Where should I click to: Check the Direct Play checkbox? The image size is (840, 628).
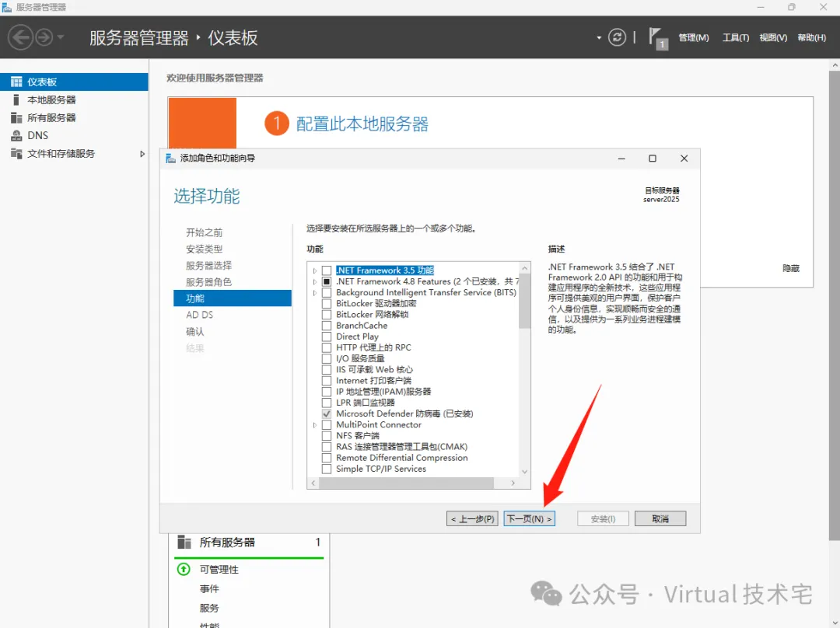click(x=326, y=337)
